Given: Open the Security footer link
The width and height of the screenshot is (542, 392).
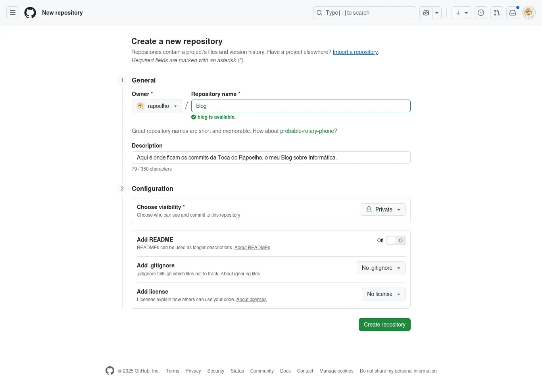Looking at the screenshot, I should 216,371.
